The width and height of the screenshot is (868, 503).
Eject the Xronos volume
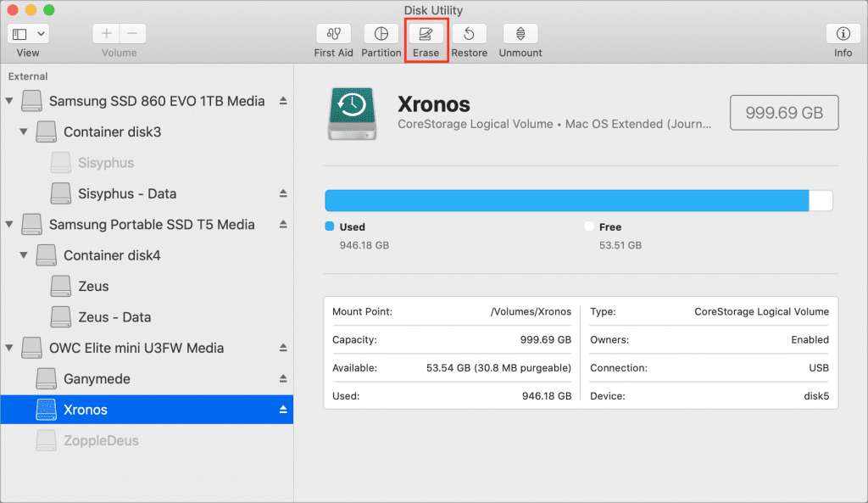[x=284, y=410]
